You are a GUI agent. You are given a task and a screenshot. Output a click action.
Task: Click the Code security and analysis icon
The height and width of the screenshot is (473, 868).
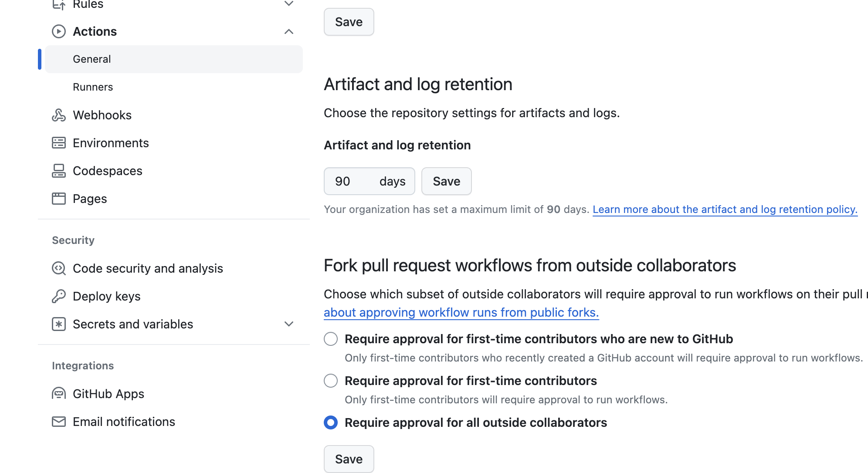(59, 268)
